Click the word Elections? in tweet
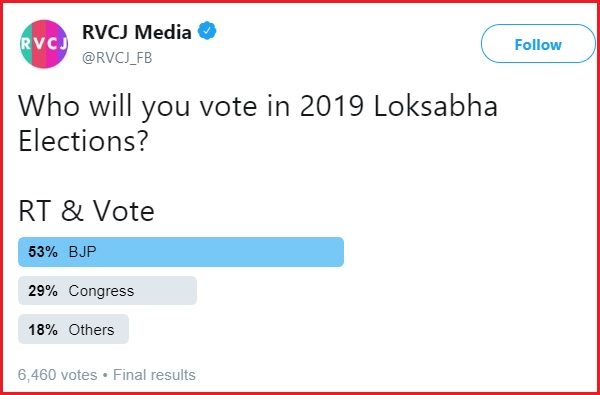Viewport: 600px width, 395px height. pyautogui.click(x=83, y=141)
